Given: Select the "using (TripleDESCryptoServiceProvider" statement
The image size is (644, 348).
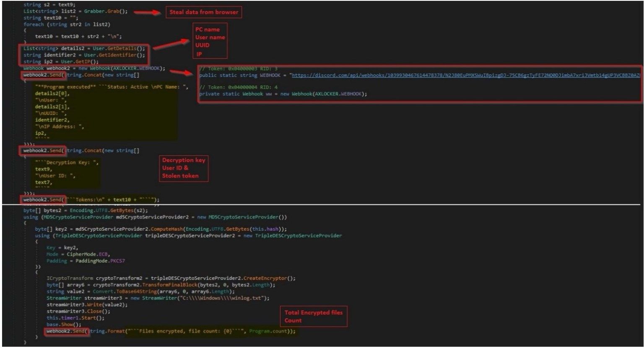Looking at the screenshot, I should 189,236.
